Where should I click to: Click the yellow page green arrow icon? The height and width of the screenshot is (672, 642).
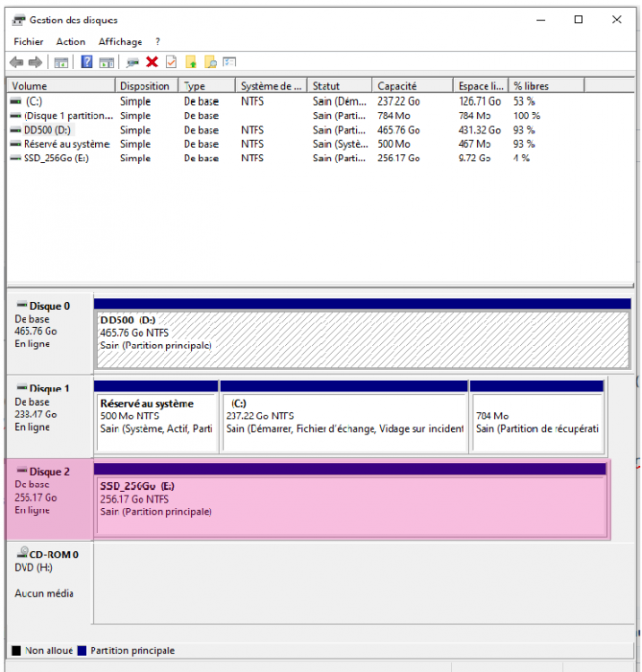(191, 62)
